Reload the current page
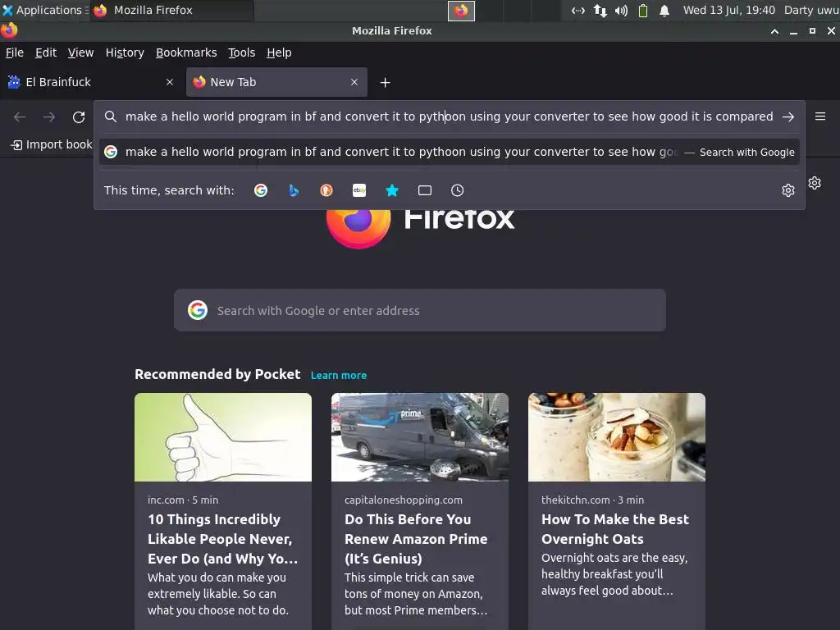Viewport: 840px width, 630px height. (x=79, y=116)
